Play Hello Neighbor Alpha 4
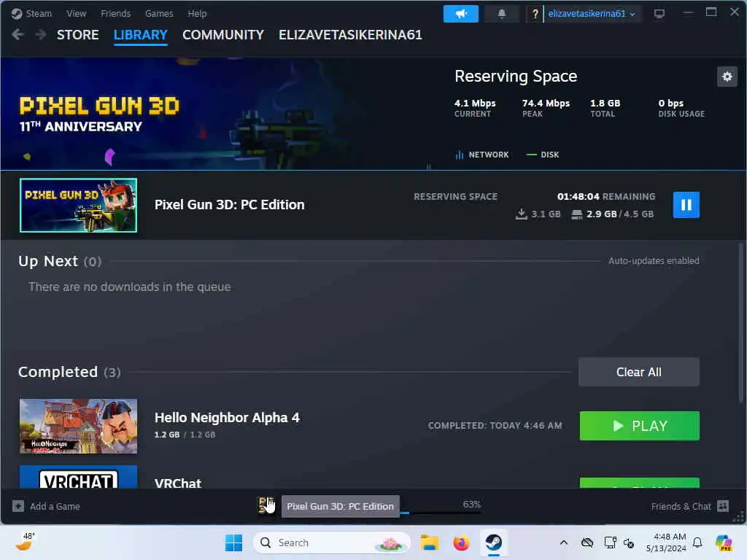This screenshot has width=747, height=560. click(639, 426)
